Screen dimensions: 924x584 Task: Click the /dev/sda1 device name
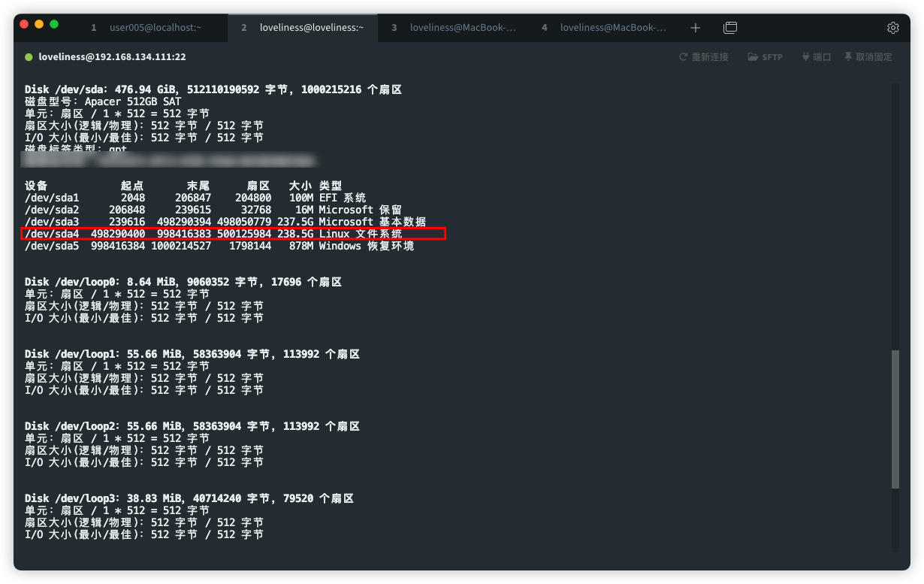point(52,198)
